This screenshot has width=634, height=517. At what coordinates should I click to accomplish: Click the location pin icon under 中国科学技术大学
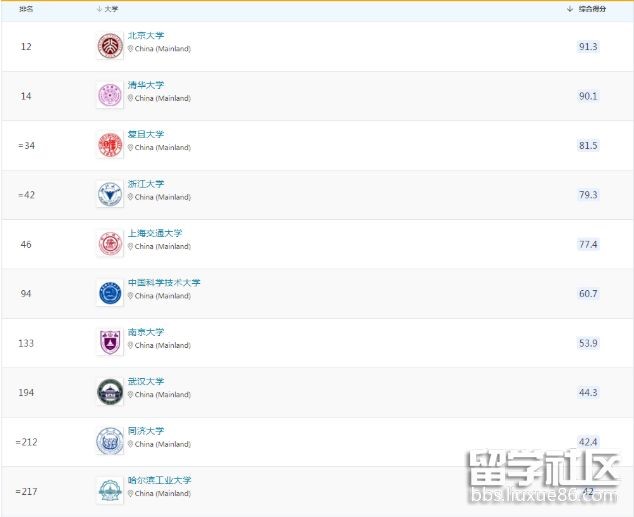click(x=130, y=295)
